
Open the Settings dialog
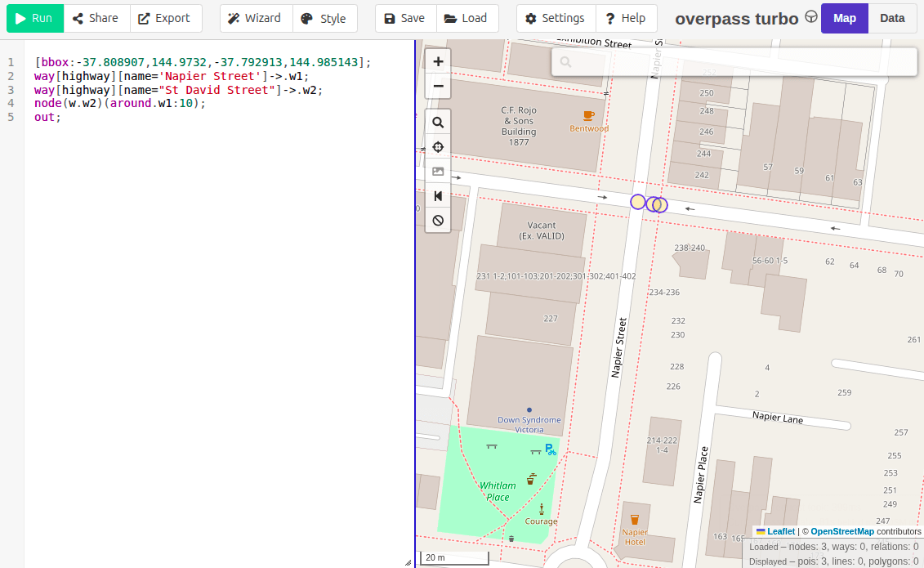coord(556,18)
